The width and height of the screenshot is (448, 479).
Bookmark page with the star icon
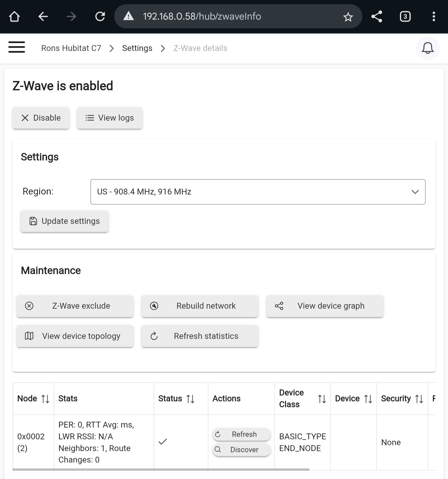coord(348,17)
